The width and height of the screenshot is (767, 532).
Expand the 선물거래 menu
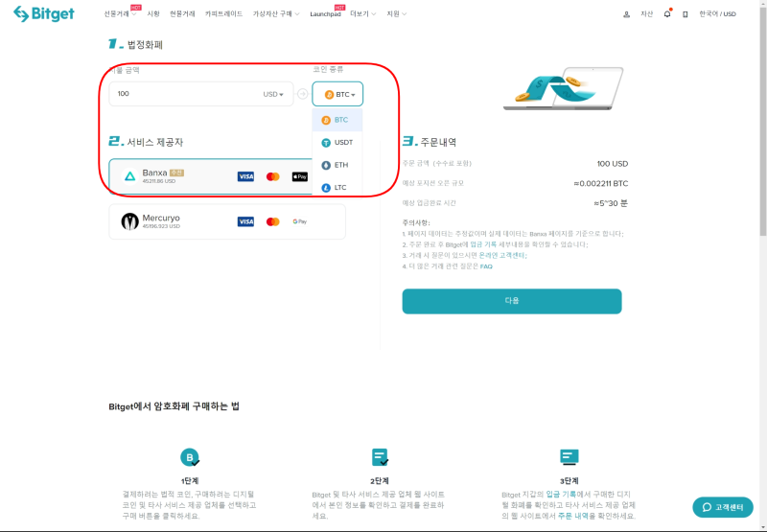(121, 13)
